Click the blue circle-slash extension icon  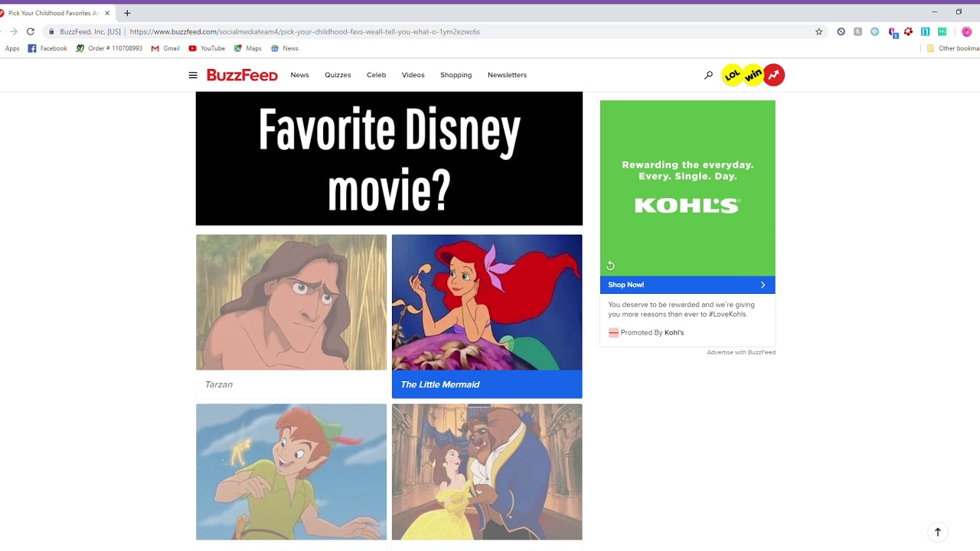(x=841, y=31)
